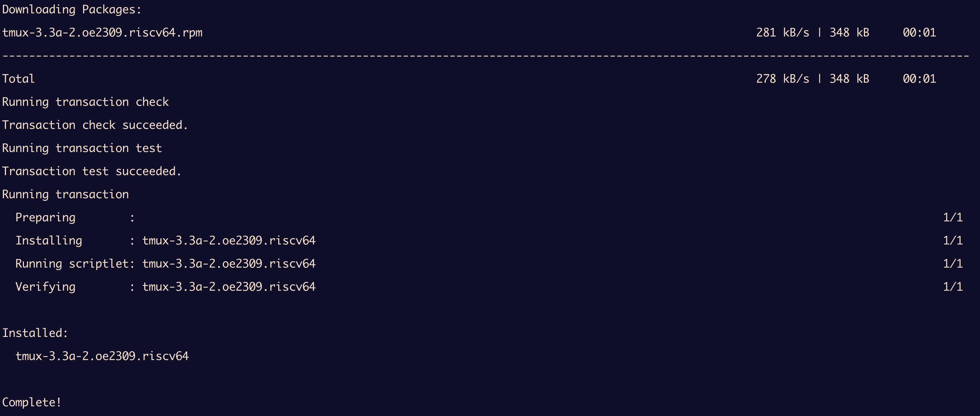Image resolution: width=980 pixels, height=416 pixels.
Task: Click the "Preparing" step label
Action: pyautogui.click(x=45, y=217)
